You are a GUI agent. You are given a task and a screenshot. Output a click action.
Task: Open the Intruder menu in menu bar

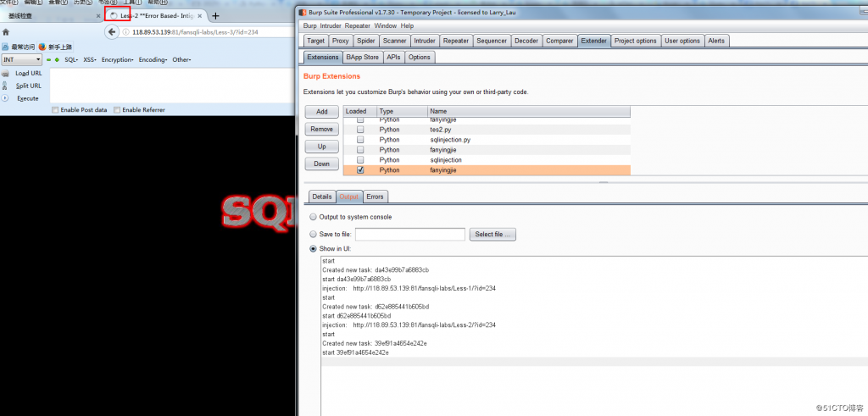pos(331,26)
